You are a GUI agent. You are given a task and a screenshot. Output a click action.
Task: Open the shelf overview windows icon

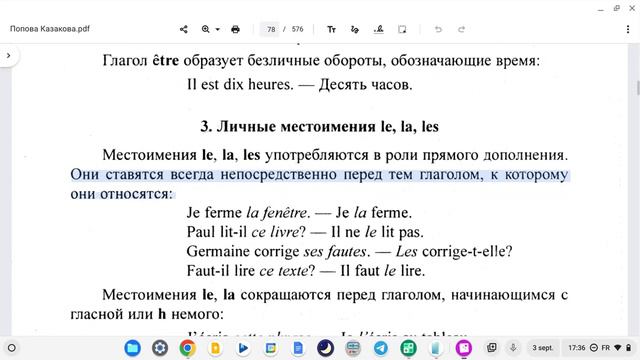[x=492, y=348]
